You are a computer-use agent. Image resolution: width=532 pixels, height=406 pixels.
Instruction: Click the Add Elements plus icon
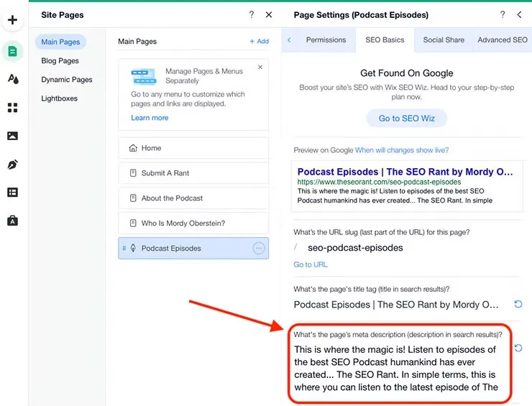point(12,20)
